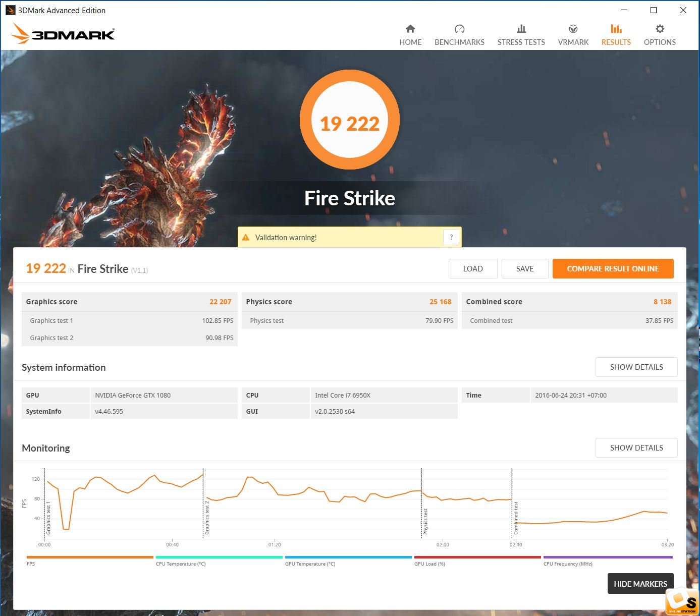Switch to the STRESS TESTS tab label
Screen dimensions: 700x616
[x=521, y=42]
